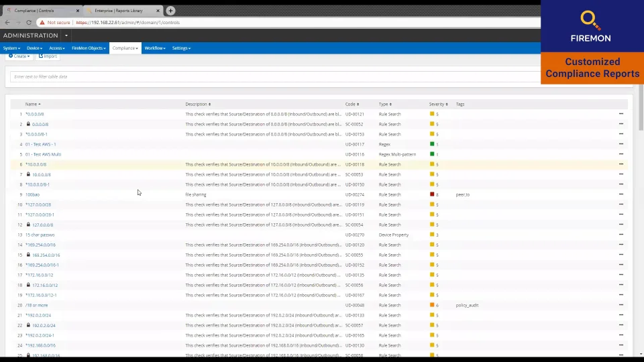Click the browser address bar URL

127,23
